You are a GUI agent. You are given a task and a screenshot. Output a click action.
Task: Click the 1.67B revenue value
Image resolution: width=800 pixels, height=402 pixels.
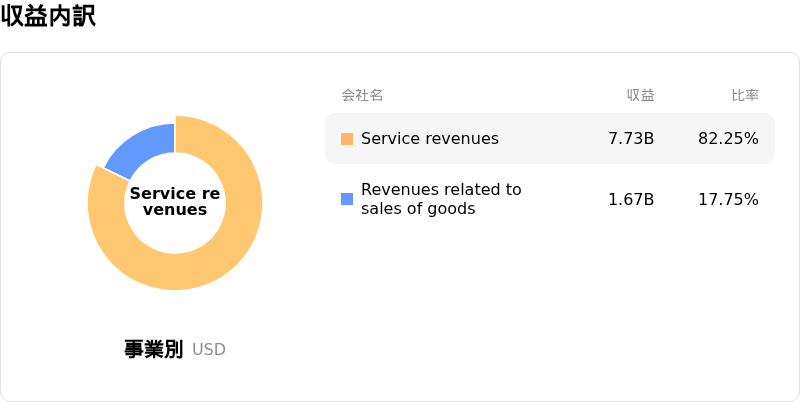631,199
